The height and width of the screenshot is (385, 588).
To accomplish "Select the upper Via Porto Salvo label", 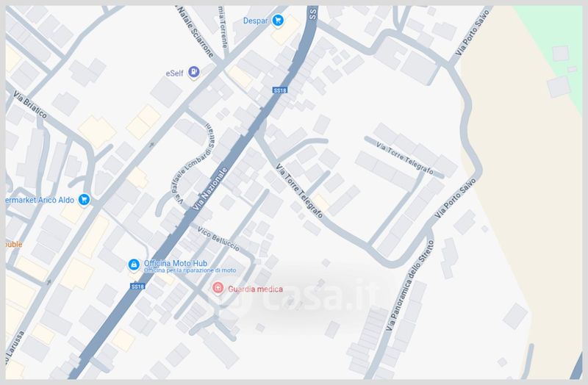I will [472, 33].
